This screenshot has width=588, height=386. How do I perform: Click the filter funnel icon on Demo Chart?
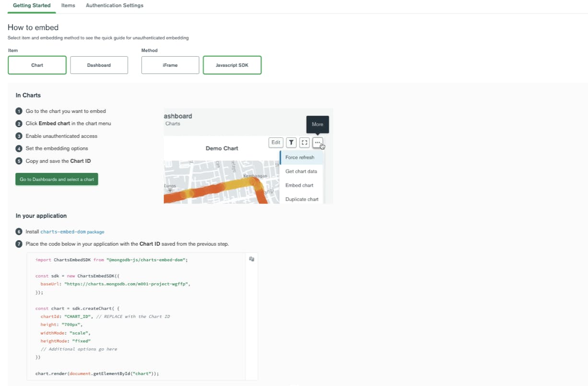click(291, 142)
